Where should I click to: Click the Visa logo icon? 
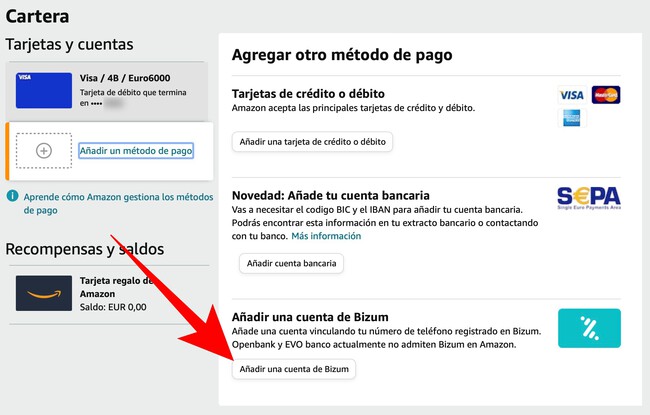(571, 95)
